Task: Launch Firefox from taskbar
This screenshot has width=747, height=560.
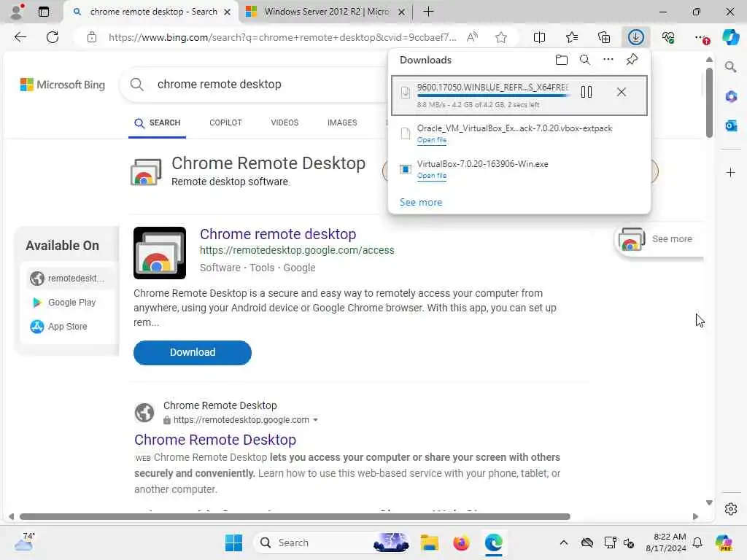Action: click(461, 542)
